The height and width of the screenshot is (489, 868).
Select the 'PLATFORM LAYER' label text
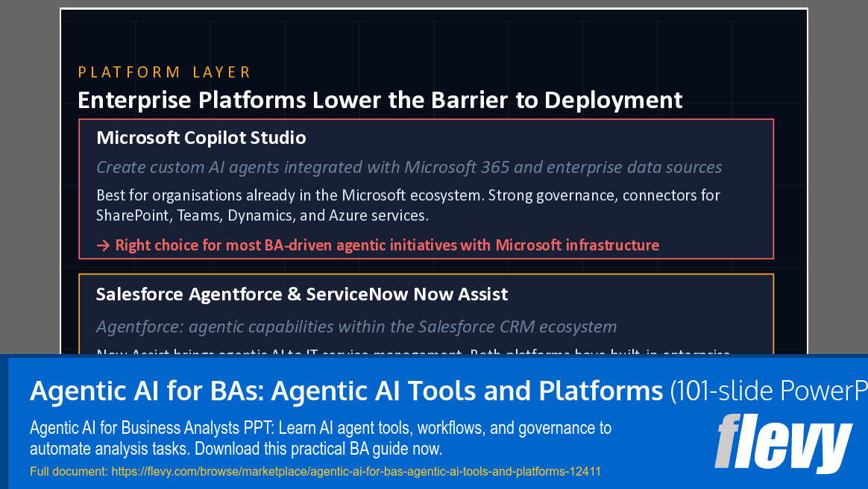pos(164,72)
